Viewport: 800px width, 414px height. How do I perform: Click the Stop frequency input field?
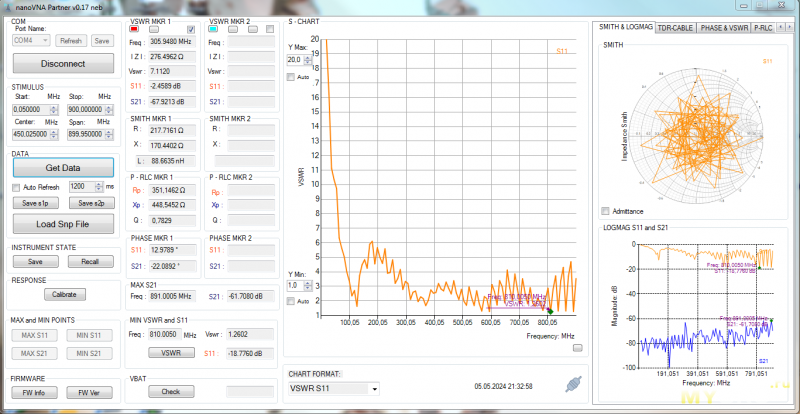pyautogui.click(x=86, y=108)
